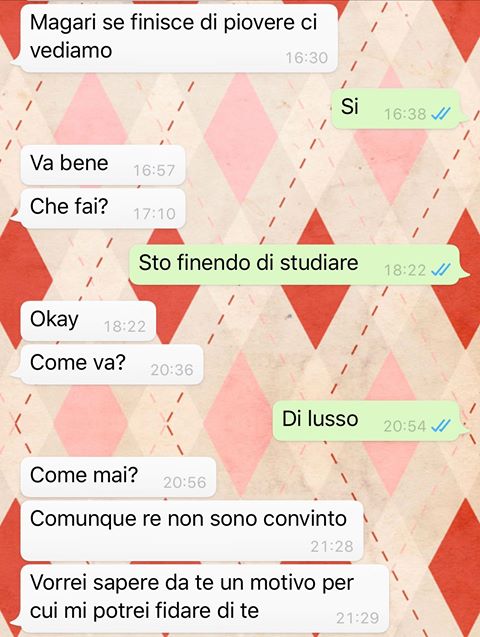The height and width of the screenshot is (637, 480).
Task: Select the 'Come va?' message
Action: (112, 364)
